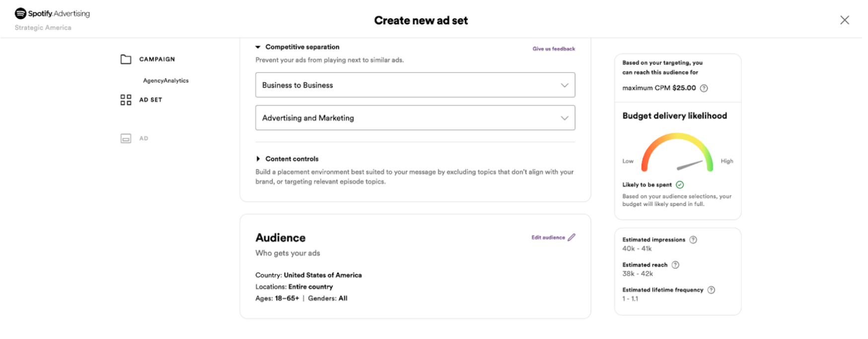This screenshot has height=339, width=868.
Task: Click the Edit audience link
Action: click(548, 238)
